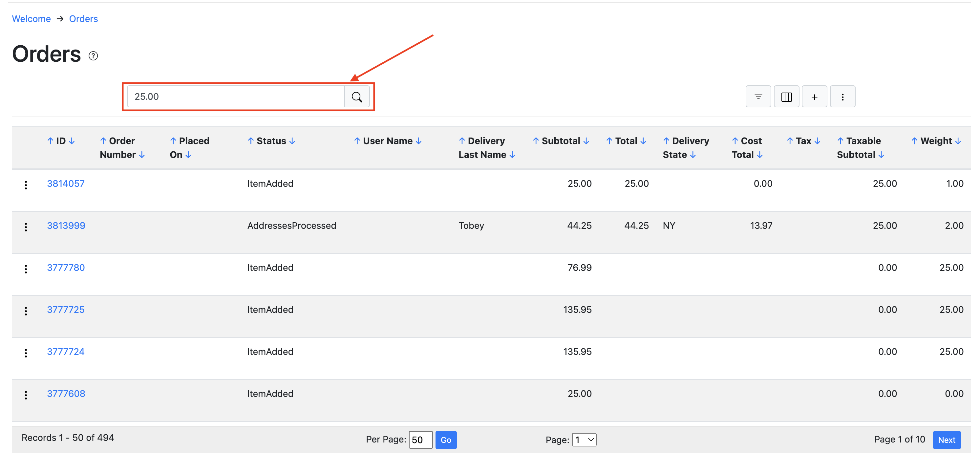Sort Subtotal descending arrow
Viewport: 980px width, 453px height.
(586, 141)
